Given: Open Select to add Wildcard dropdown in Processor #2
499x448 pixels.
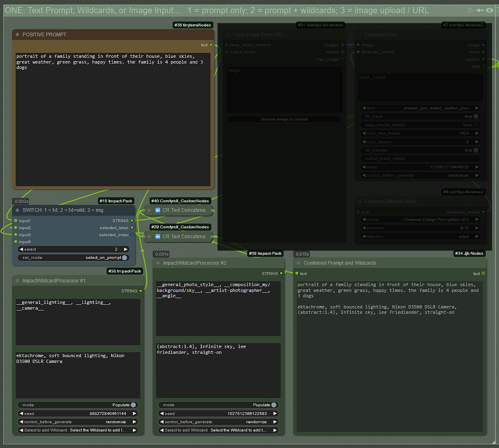Looking at the screenshot, I should pyautogui.click(x=218, y=430).
